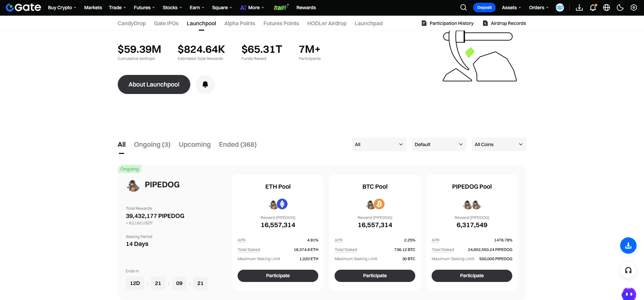
Task: Click the PIPEDOG Pool APR label
Action: coord(435,240)
